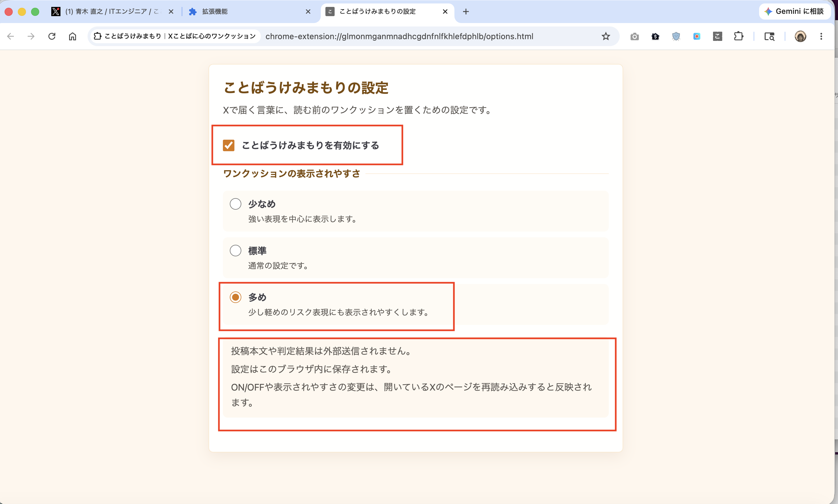Close the X (青木 直之) tab
The width and height of the screenshot is (838, 504).
pos(171,12)
